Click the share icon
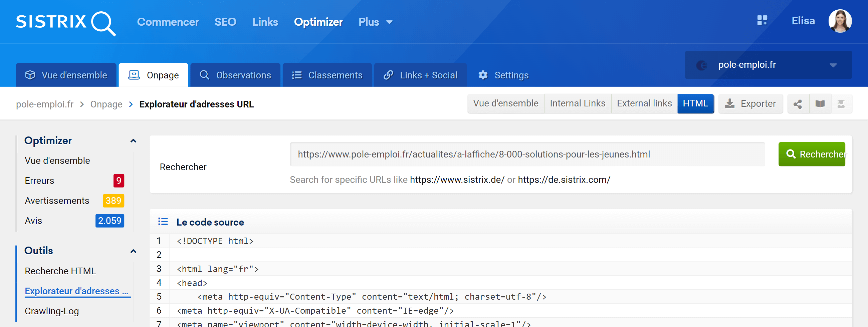The height and width of the screenshot is (327, 868). click(x=798, y=104)
